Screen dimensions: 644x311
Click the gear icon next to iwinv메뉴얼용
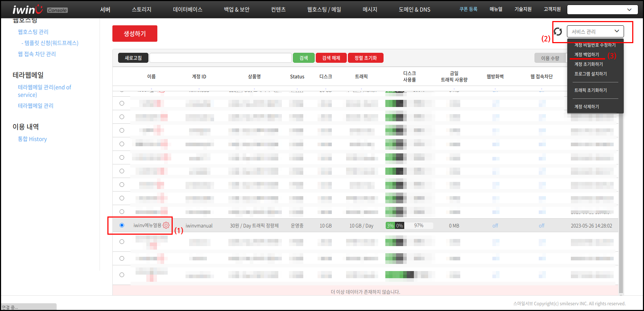pos(166,225)
